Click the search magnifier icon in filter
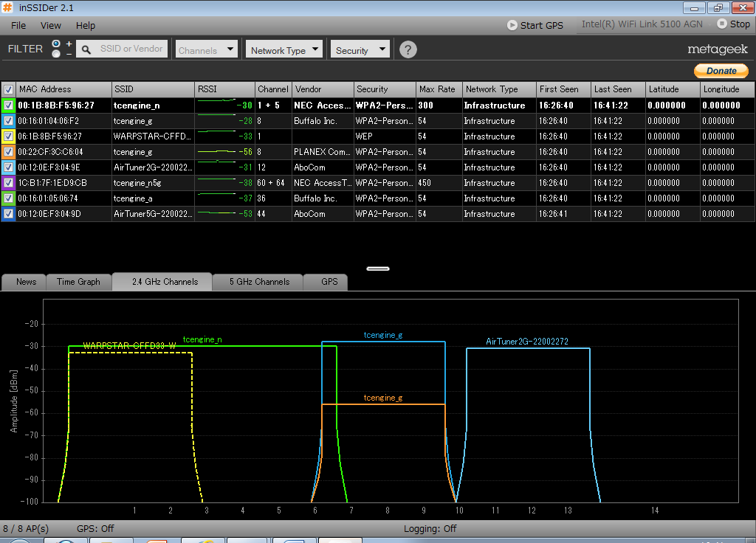Viewport: 756px width, 543px height. click(86, 49)
